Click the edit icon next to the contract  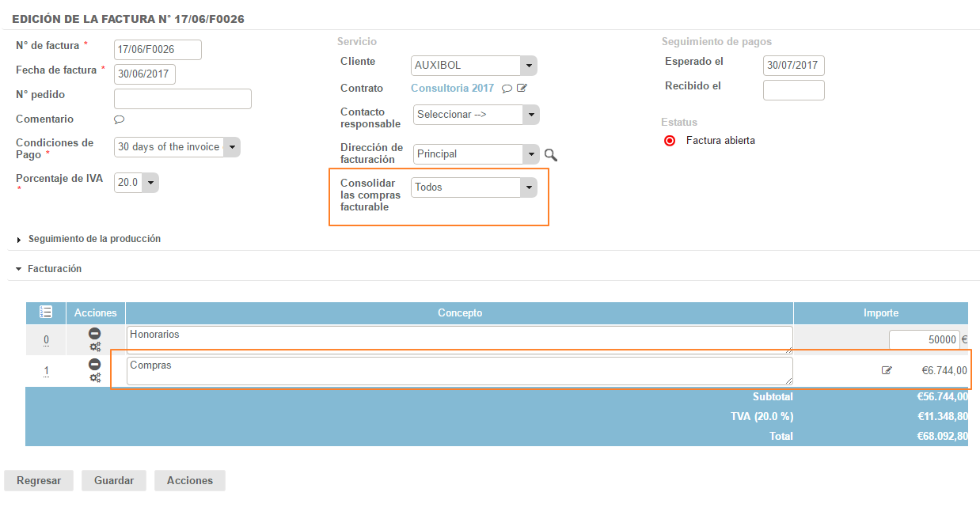522,89
